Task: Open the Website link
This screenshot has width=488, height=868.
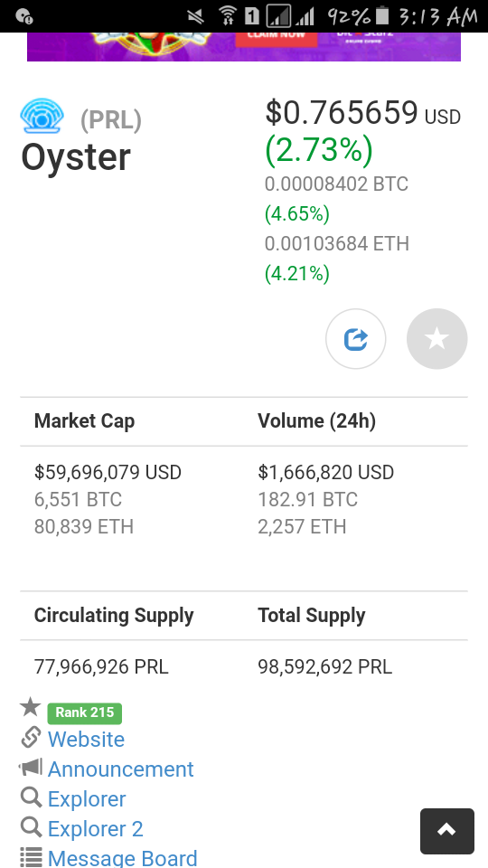Action: tap(87, 739)
